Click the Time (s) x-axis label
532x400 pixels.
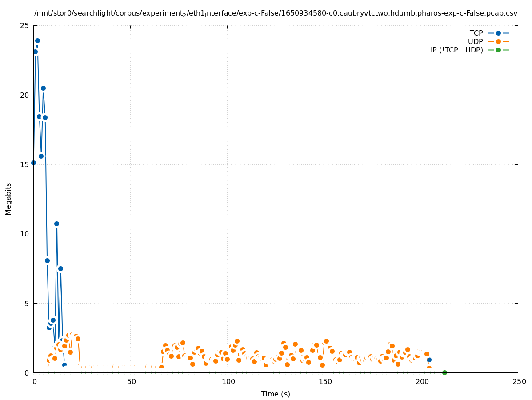[x=276, y=394]
